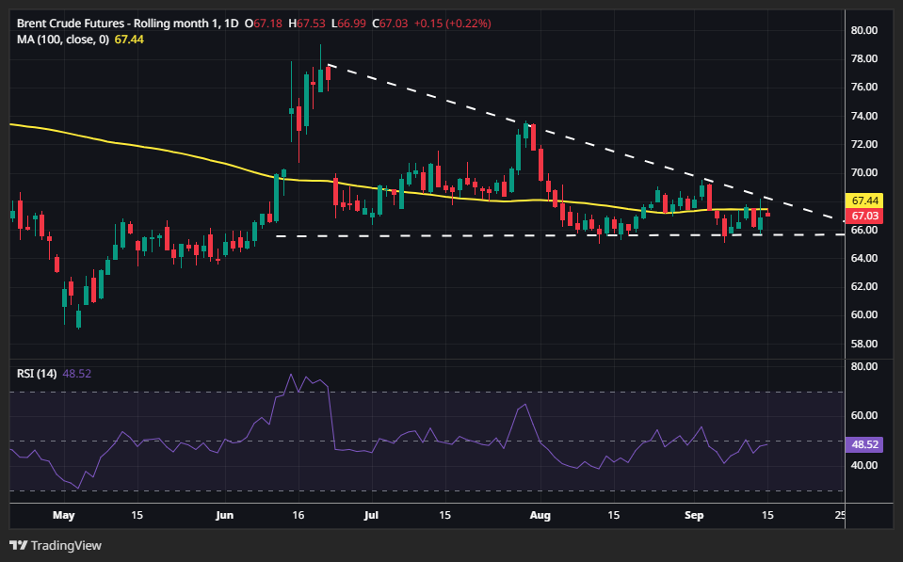Click the red 67.03 last price tag

866,216
